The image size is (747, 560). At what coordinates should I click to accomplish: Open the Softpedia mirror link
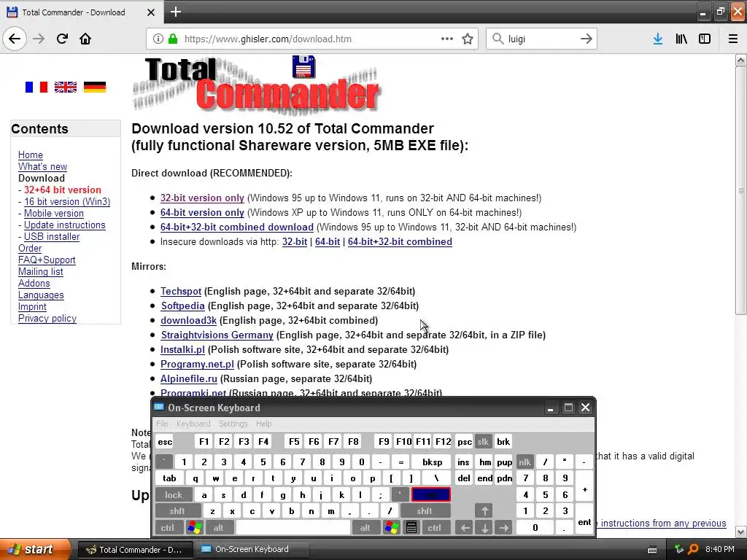tap(182, 306)
